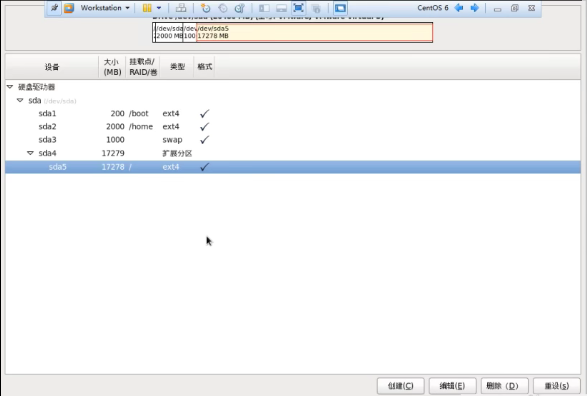The image size is (587, 396).
Task: Click the format checkmark for sda2
Action: (x=204, y=127)
